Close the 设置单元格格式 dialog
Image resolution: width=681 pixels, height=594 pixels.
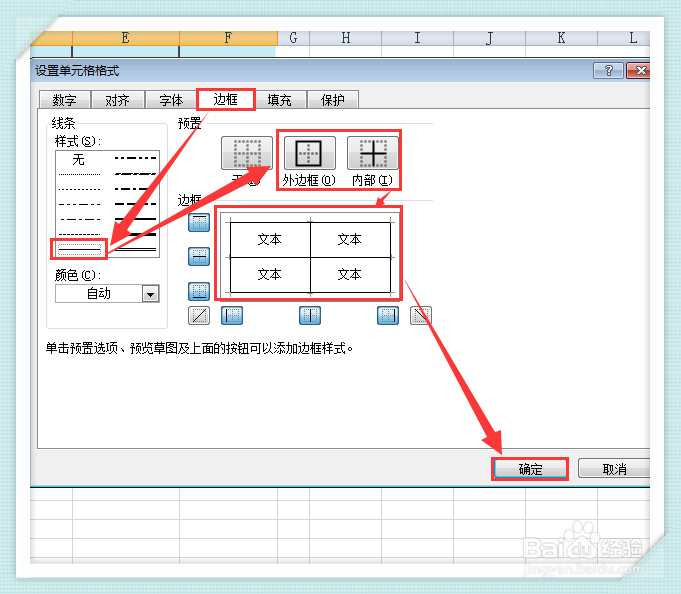639,70
